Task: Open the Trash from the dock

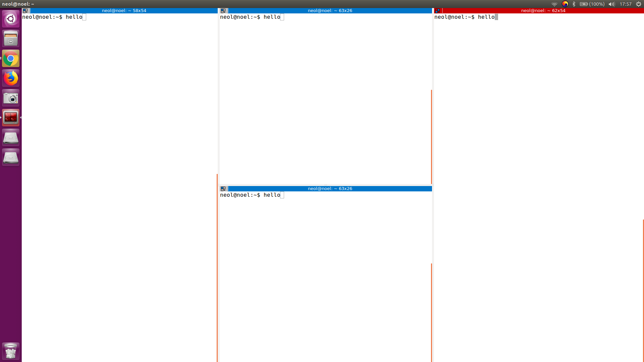Action: (11, 351)
